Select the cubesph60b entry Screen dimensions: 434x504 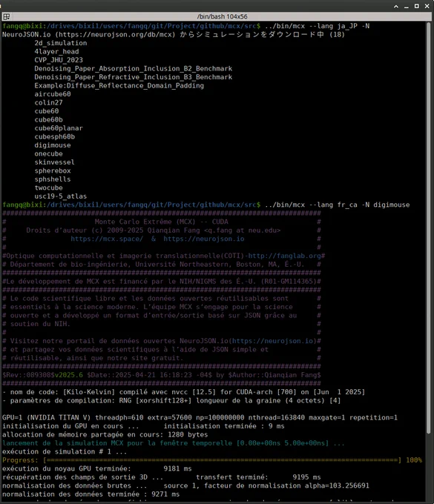(55, 136)
